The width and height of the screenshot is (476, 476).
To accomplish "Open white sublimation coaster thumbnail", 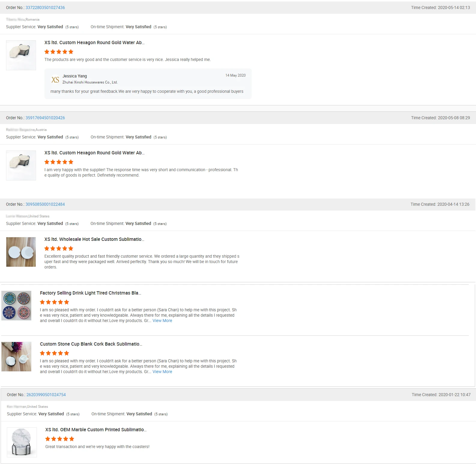I will tap(21, 252).
